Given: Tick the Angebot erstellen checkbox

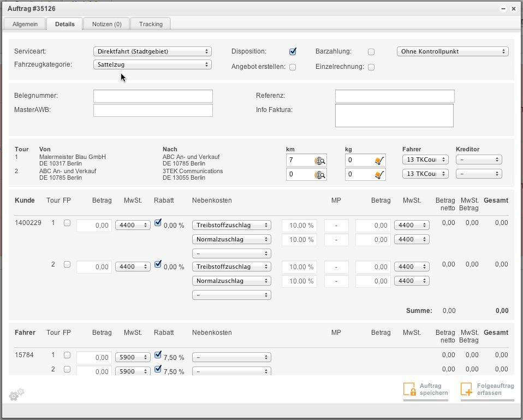Looking at the screenshot, I should click(293, 67).
